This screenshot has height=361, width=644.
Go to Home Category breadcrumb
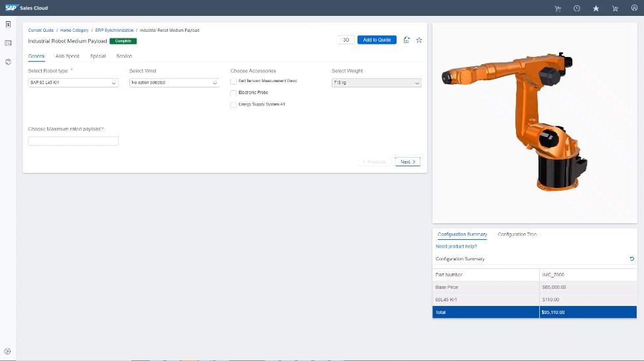pyautogui.click(x=74, y=30)
